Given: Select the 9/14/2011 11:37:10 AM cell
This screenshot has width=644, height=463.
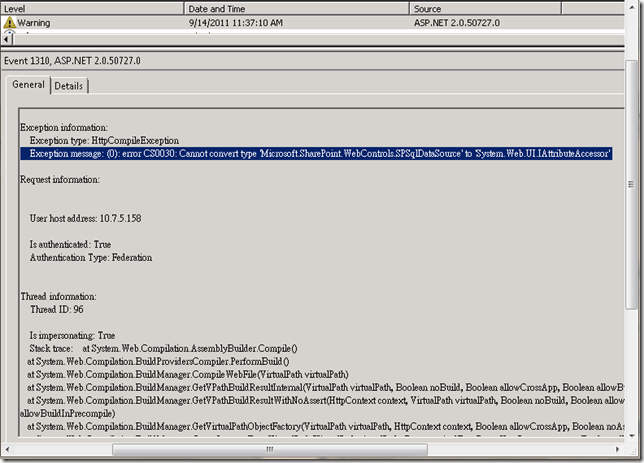Looking at the screenshot, I should [236, 23].
